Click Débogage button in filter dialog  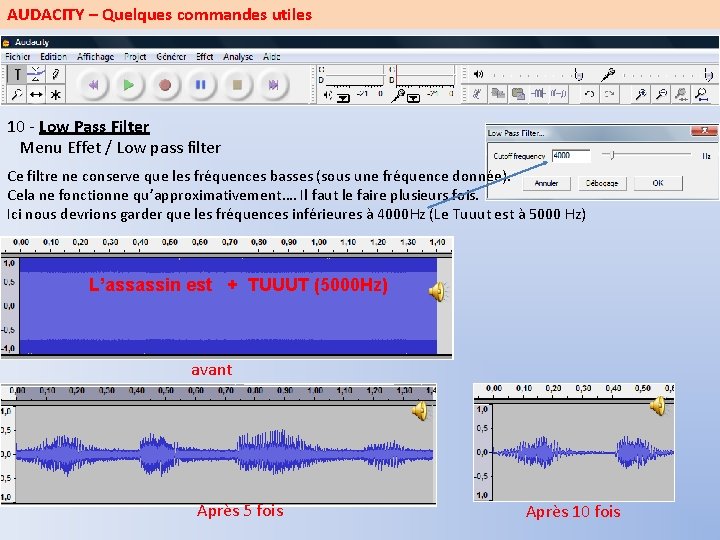602,183
